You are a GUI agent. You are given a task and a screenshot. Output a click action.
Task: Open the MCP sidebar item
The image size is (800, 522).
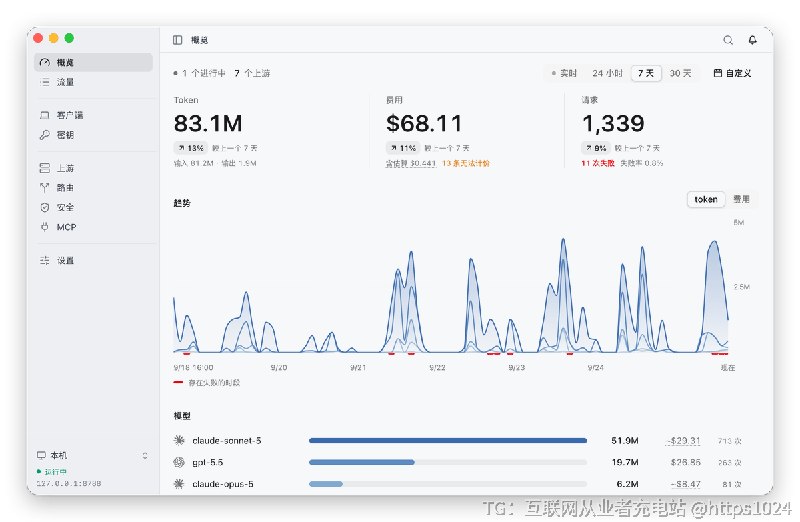(93, 227)
